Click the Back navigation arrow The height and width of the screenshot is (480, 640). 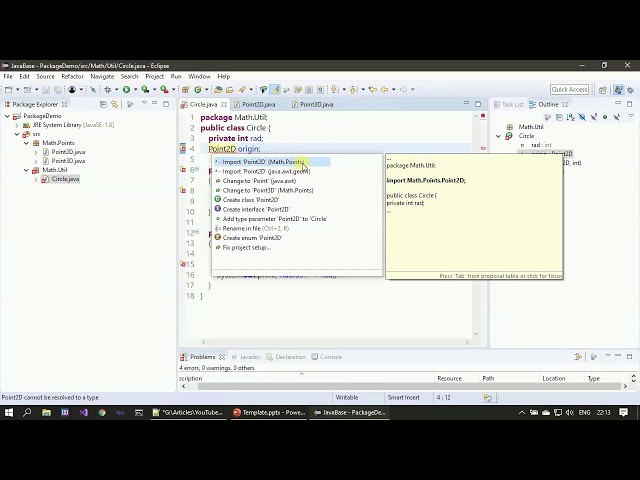[384, 89]
